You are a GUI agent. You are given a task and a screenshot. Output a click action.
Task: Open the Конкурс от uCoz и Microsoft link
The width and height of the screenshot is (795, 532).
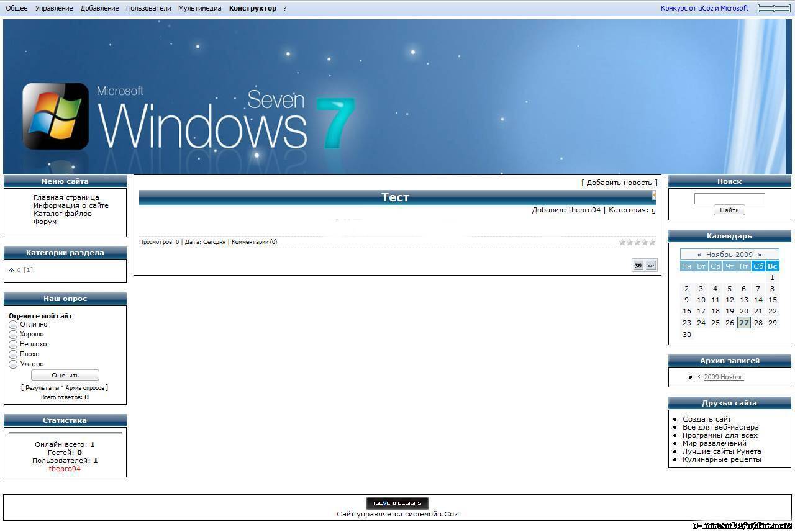[704, 8]
